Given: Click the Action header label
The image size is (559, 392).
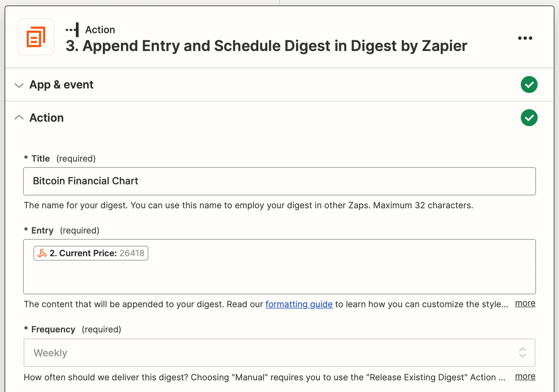Looking at the screenshot, I should tap(46, 118).
